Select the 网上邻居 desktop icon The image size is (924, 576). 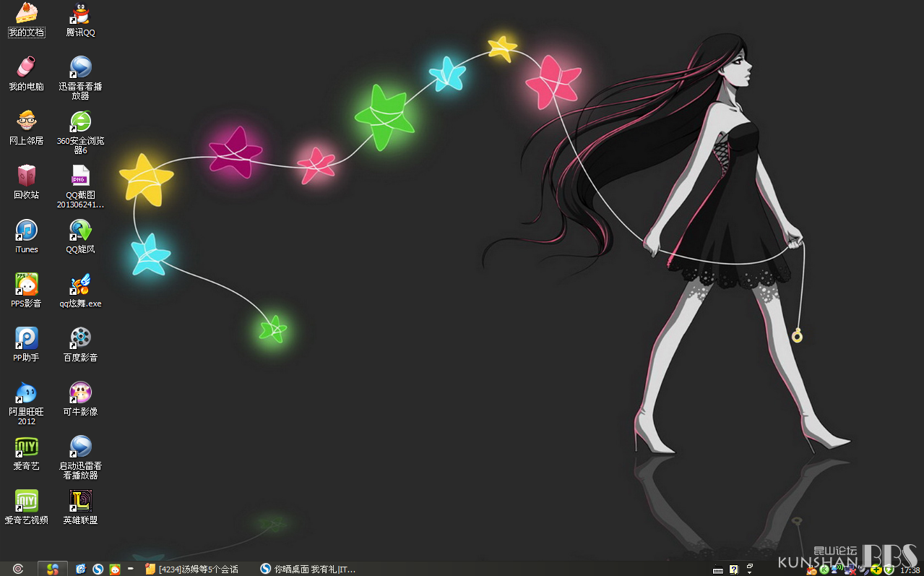(27, 128)
